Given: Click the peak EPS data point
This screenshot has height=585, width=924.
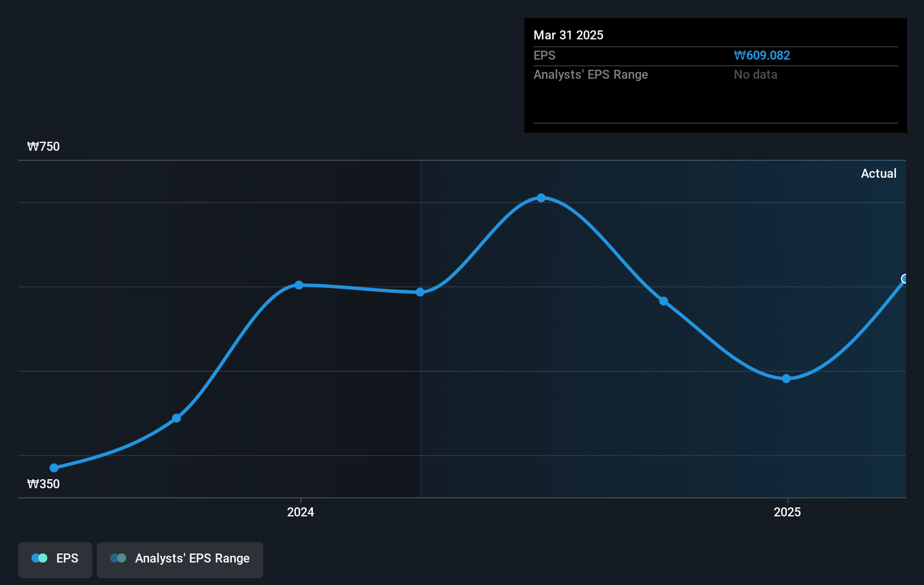Looking at the screenshot, I should pos(541,198).
